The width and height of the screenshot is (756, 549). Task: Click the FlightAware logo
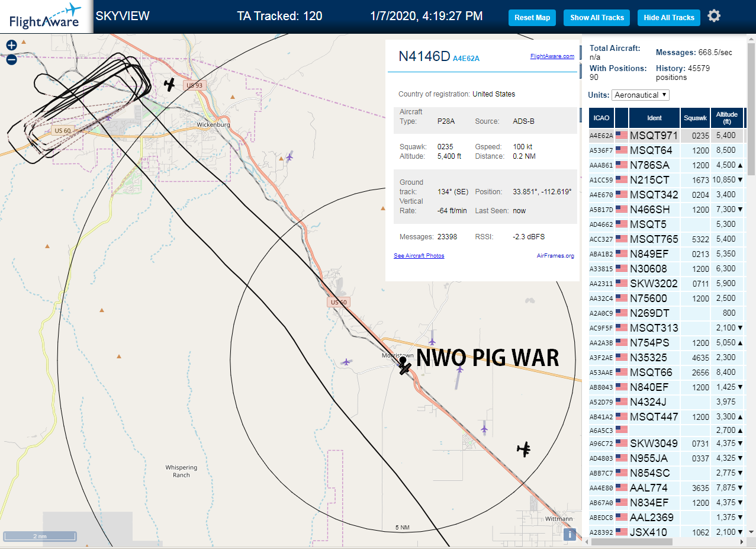click(x=46, y=16)
